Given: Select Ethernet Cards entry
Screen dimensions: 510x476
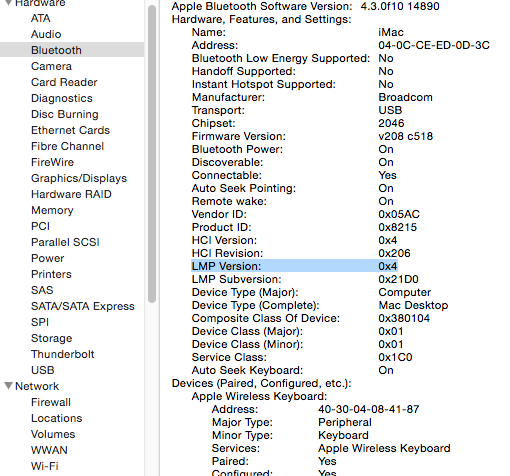Looking at the screenshot, I should tap(70, 130).
